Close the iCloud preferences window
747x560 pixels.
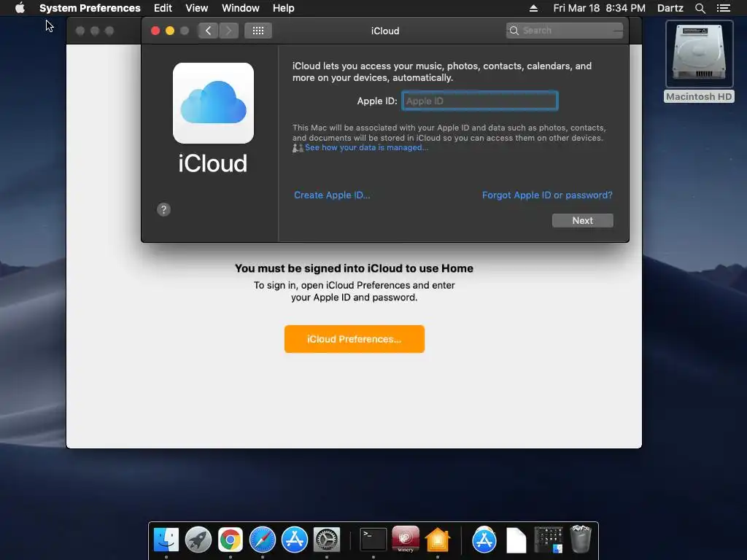(155, 31)
